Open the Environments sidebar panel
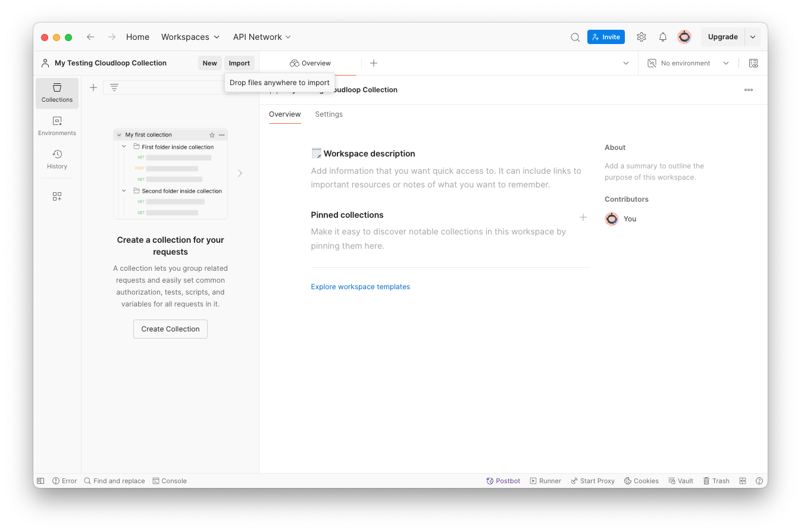 coord(57,126)
